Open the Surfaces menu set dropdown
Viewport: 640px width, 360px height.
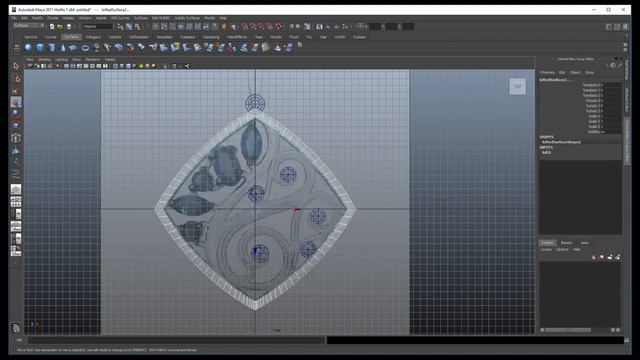28,26
